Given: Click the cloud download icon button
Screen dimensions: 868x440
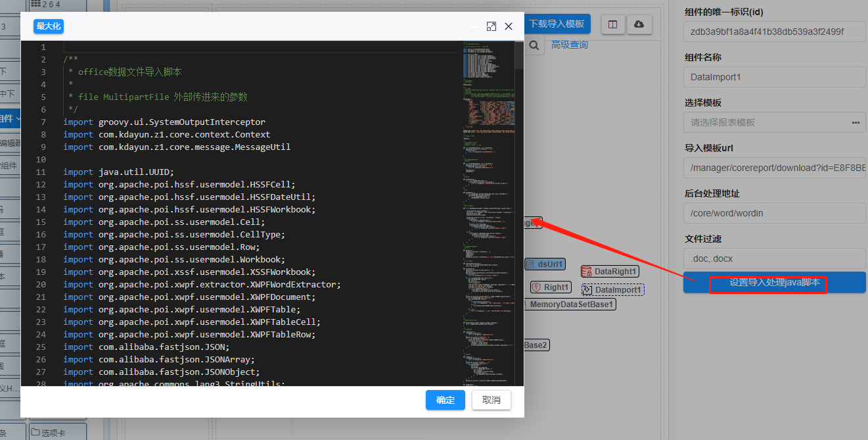Looking at the screenshot, I should [639, 24].
